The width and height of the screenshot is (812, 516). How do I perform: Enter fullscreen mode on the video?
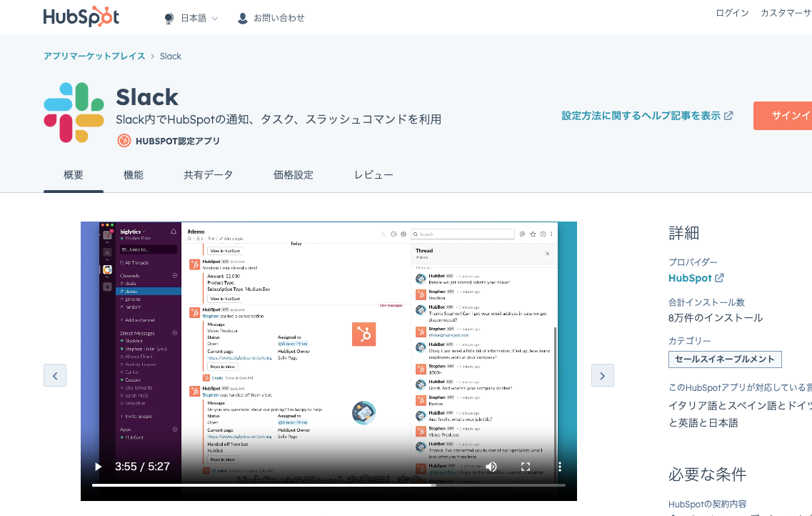point(526,466)
